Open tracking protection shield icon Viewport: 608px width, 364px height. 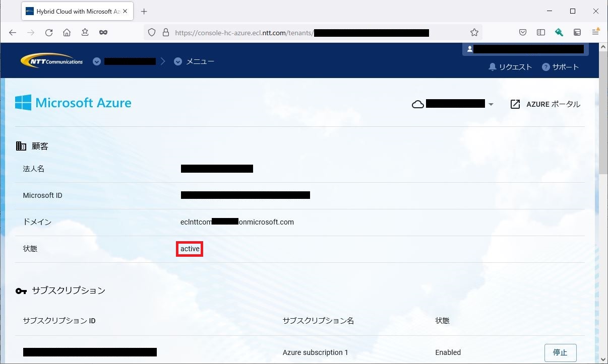pos(152,32)
